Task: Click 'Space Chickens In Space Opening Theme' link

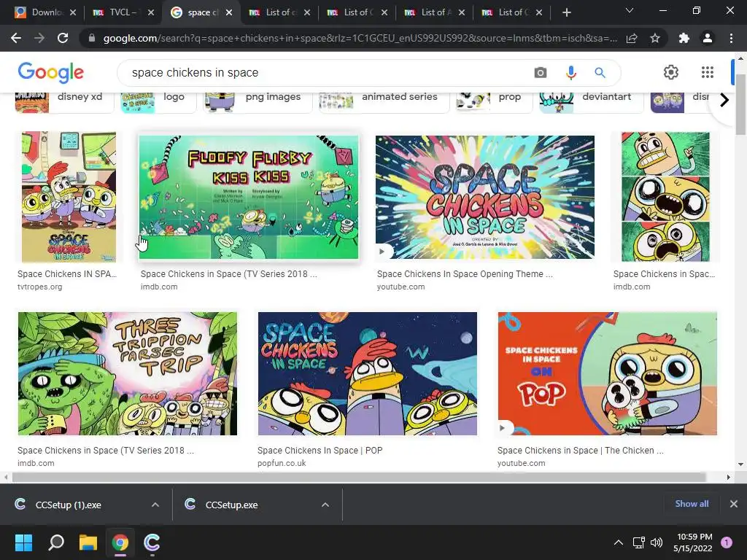Action: coord(465,274)
